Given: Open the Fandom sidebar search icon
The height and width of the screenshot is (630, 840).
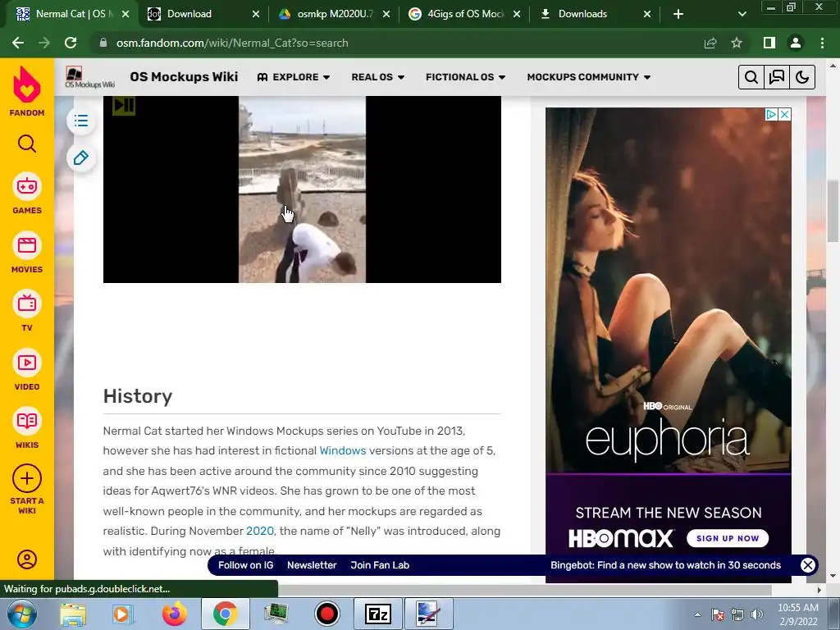Looking at the screenshot, I should click(27, 144).
